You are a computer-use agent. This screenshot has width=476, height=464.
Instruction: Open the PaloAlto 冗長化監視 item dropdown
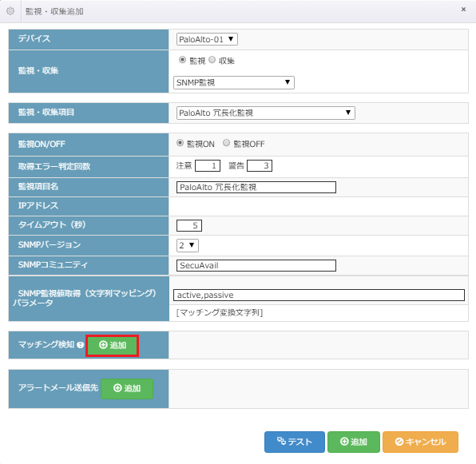(x=266, y=113)
